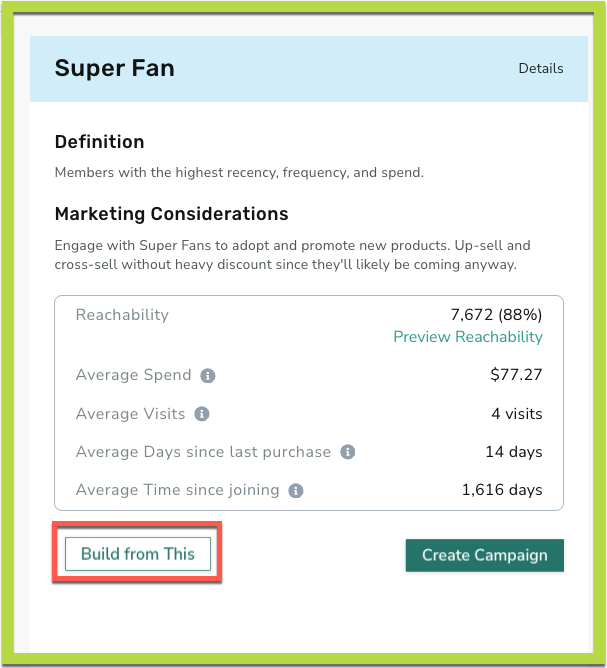Show info for Average Time since joining
Image resolution: width=607 pixels, height=668 pixels.
[x=296, y=490]
